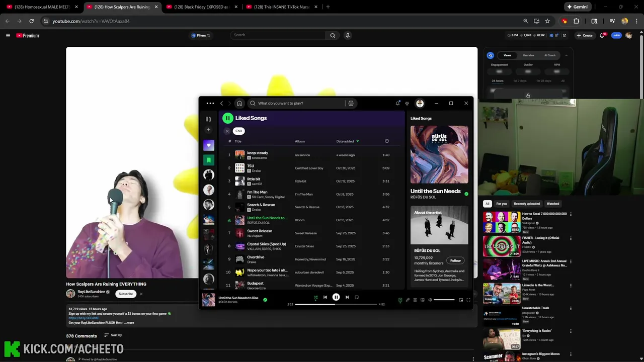The width and height of the screenshot is (644, 362).
Task: Mute Spotify volume speaker icon
Action: click(430, 300)
